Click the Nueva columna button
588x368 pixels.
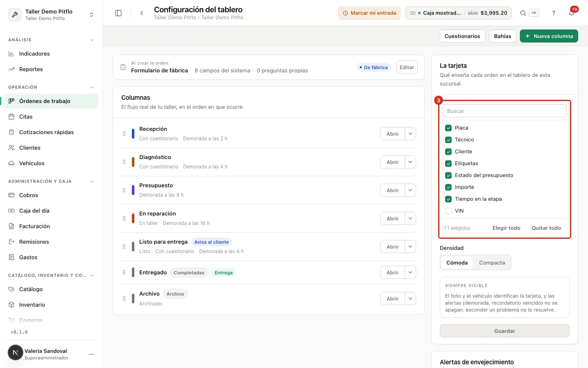[549, 36]
